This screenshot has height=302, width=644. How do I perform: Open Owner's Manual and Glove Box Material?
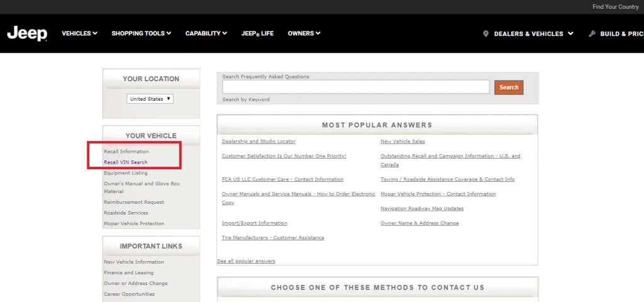pos(142,187)
